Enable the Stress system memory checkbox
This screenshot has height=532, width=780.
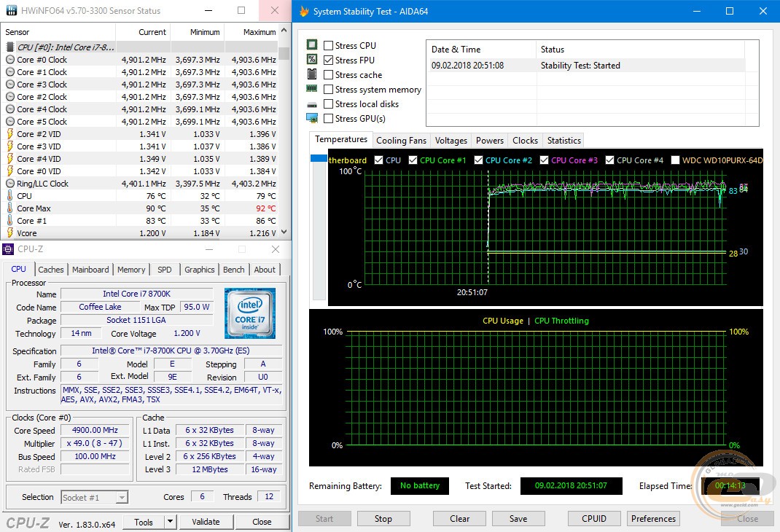(328, 89)
